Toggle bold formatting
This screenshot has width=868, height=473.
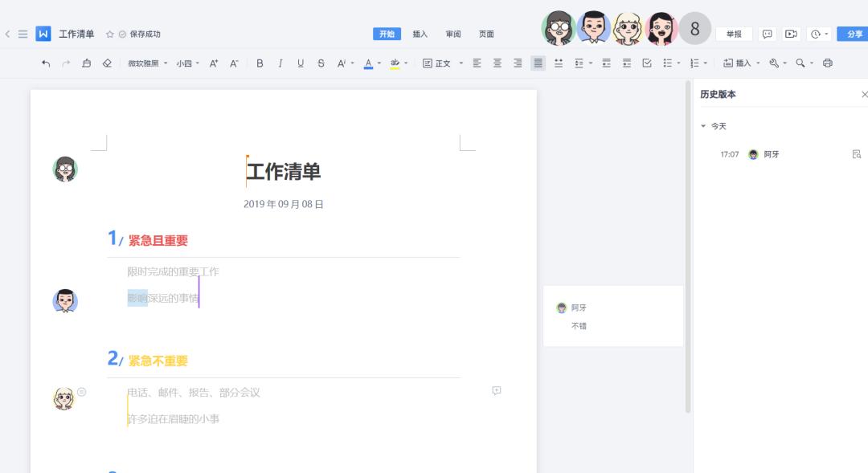tap(259, 64)
